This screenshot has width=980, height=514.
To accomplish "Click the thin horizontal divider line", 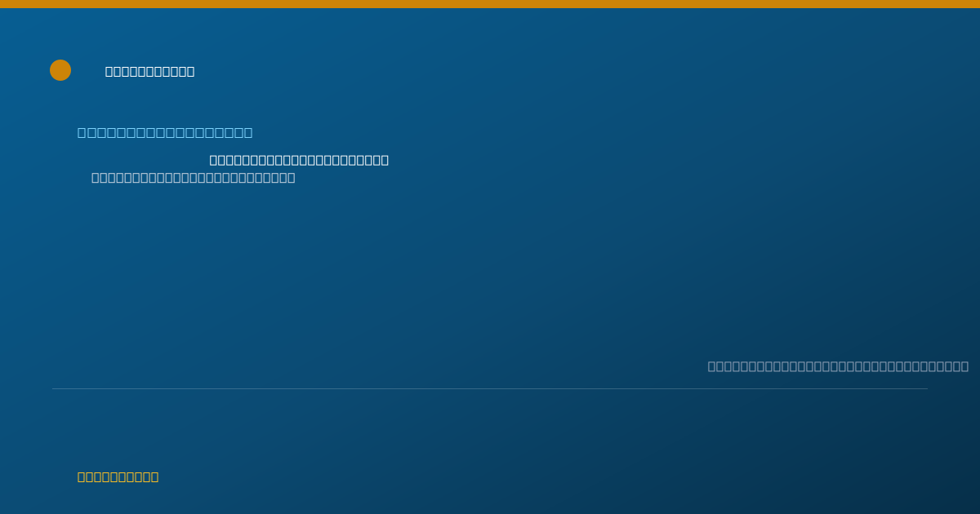I will (x=490, y=388).
